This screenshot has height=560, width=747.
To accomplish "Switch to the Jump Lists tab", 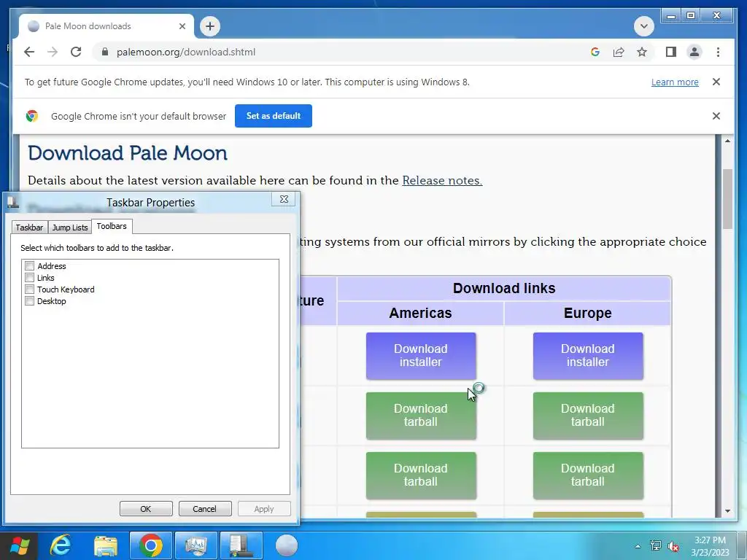I will (x=70, y=227).
